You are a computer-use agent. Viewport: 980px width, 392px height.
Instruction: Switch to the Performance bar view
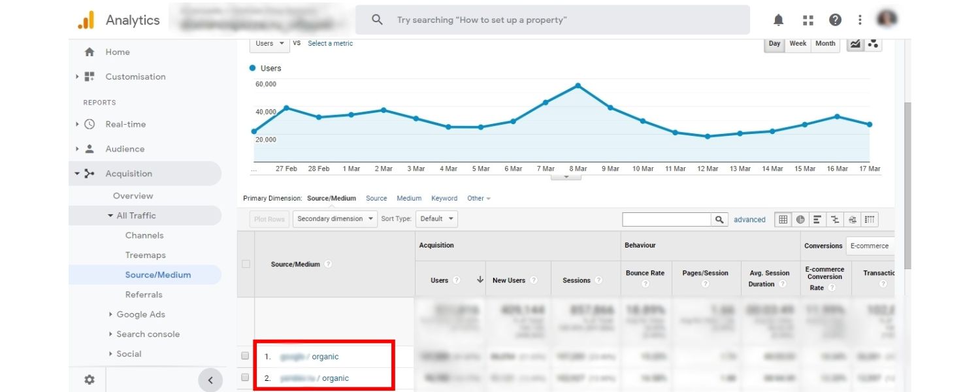[x=817, y=220]
